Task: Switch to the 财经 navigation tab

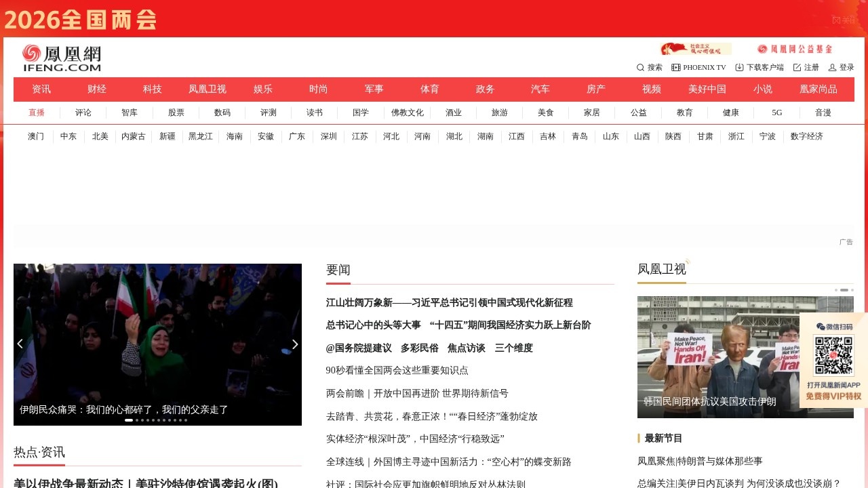Action: pyautogui.click(x=96, y=89)
